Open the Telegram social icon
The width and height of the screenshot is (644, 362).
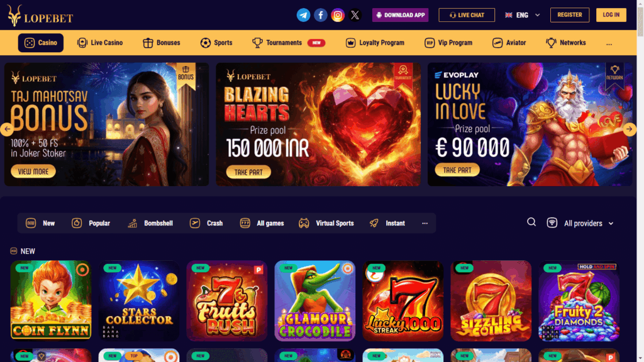[x=304, y=15]
